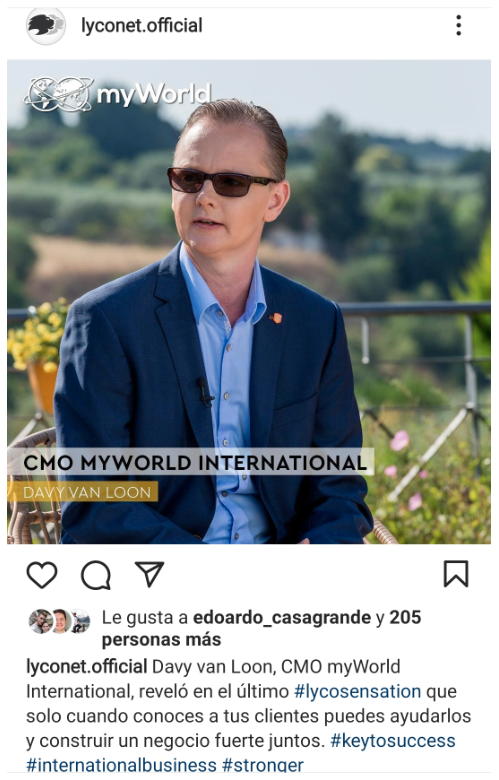Tap lyconet.official name in caption
The width and height of the screenshot is (499, 780).
pos(87,667)
